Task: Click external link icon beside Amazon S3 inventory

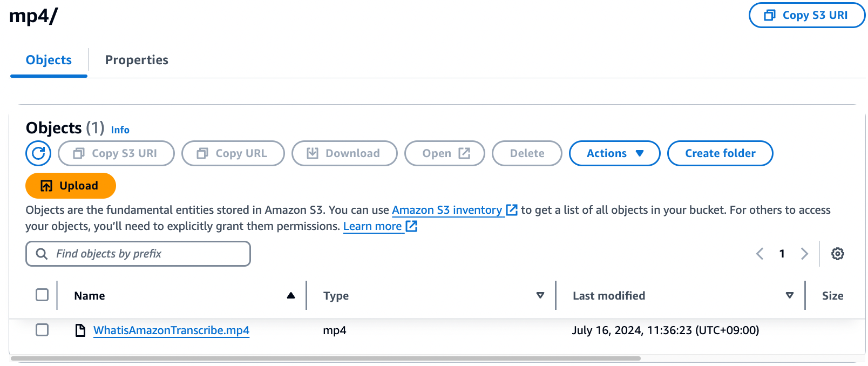Action: tap(511, 210)
